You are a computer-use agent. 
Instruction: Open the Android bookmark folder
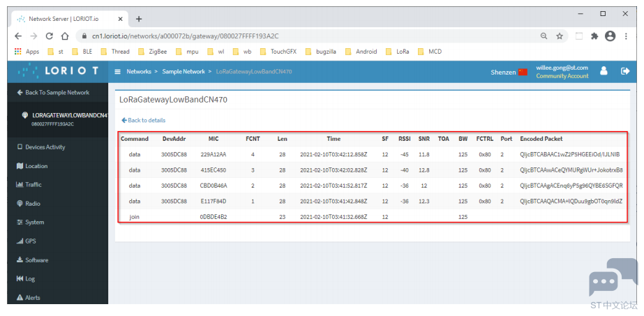(361, 52)
